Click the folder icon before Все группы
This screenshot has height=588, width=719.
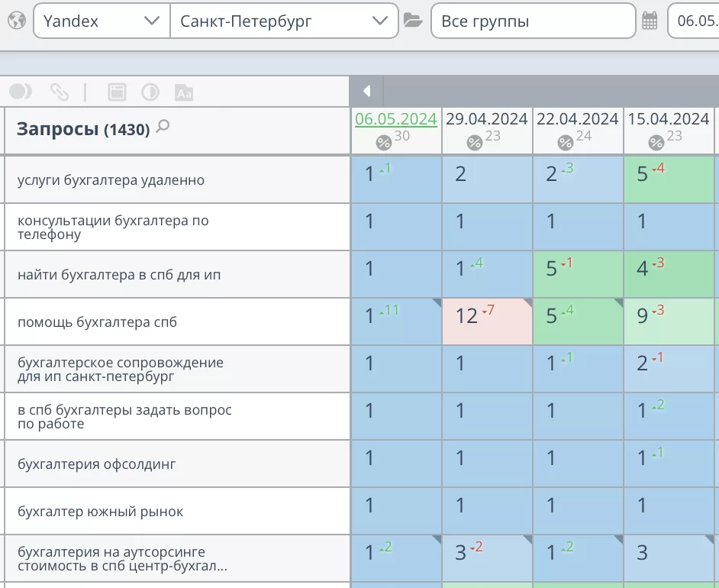pyautogui.click(x=413, y=21)
